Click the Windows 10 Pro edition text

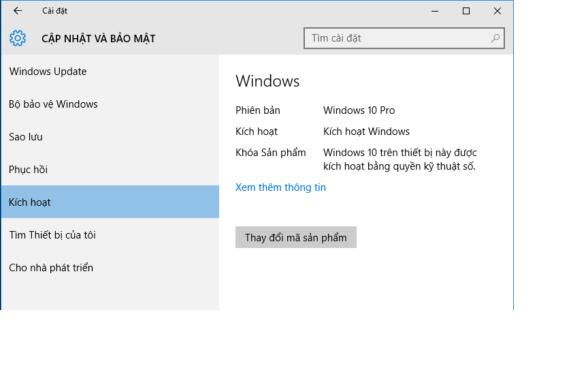coord(359,110)
